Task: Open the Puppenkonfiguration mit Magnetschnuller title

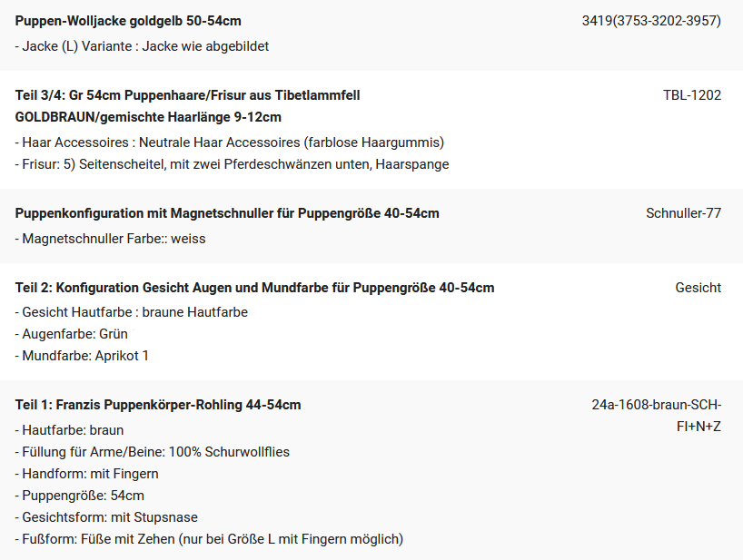Action: pyautogui.click(x=227, y=213)
